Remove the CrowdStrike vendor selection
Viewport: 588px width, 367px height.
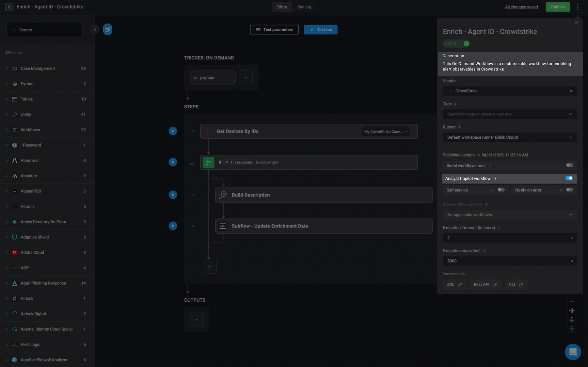pos(571,91)
